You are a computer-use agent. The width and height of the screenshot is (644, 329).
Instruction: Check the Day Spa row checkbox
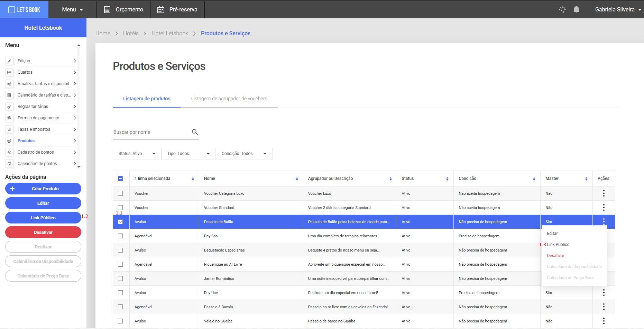point(120,236)
